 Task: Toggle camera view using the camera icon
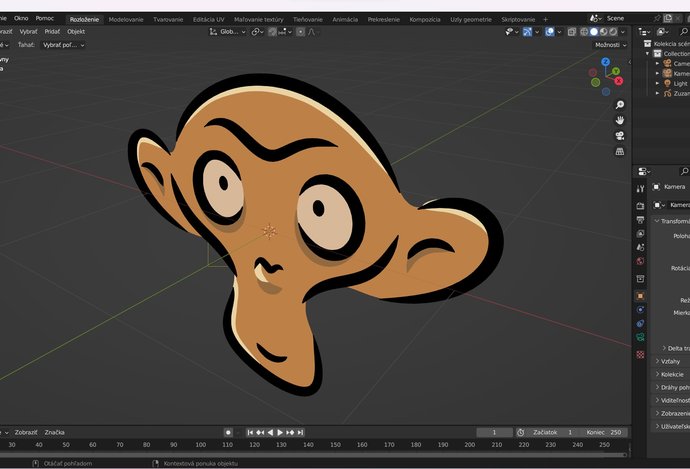pos(620,136)
